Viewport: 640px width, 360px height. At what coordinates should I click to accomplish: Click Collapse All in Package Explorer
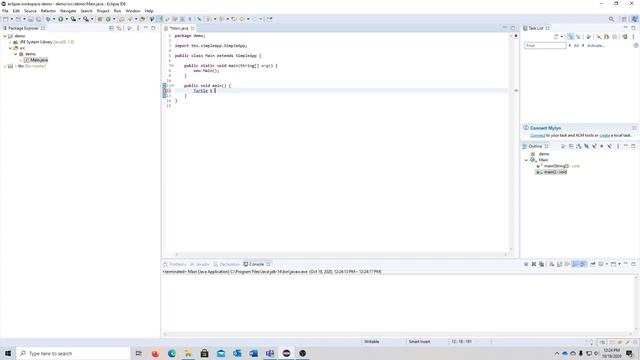(111, 28)
